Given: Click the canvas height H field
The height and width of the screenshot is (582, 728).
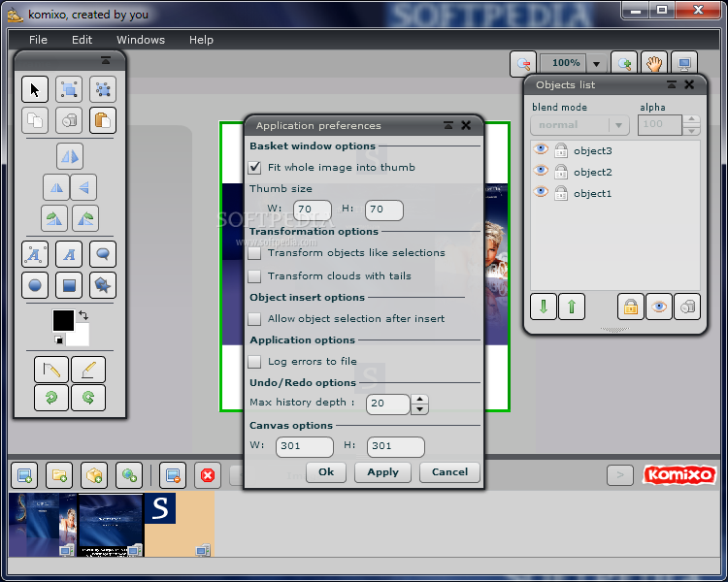Looking at the screenshot, I should tap(396, 446).
